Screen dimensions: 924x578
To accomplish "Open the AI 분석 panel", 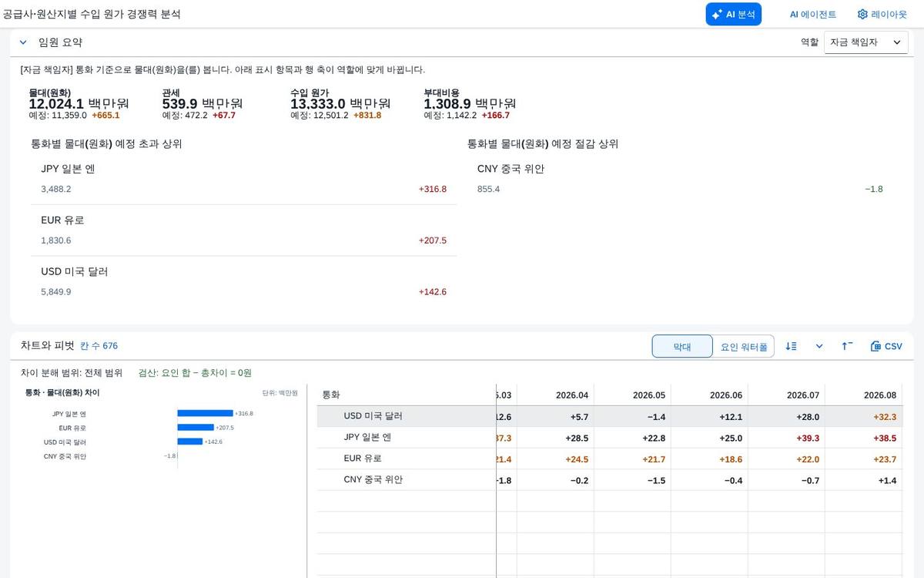I will pos(733,14).
